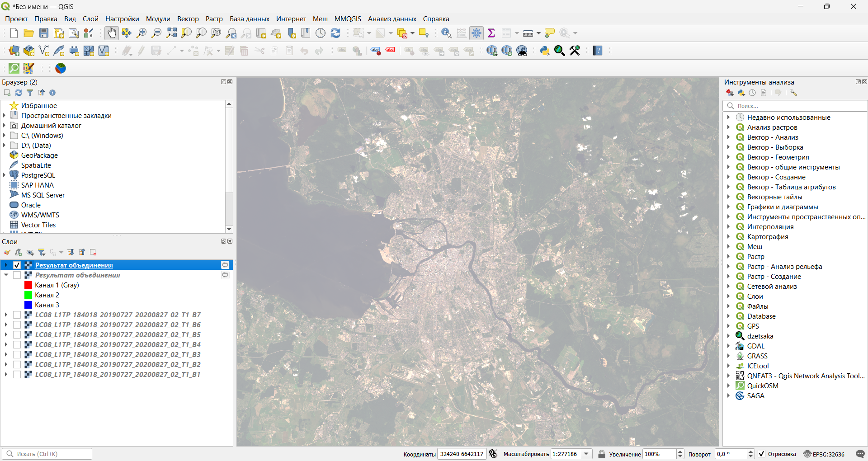This screenshot has width=868, height=461.
Task: Expand the GDAL tools group
Action: pos(728,346)
